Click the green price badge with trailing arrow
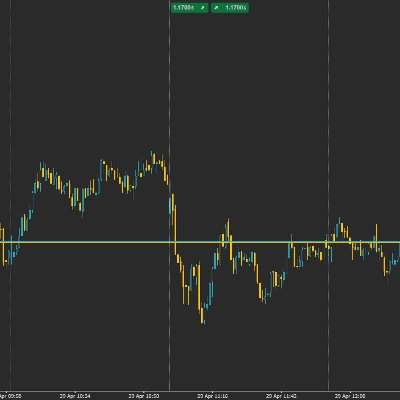 click(x=190, y=8)
